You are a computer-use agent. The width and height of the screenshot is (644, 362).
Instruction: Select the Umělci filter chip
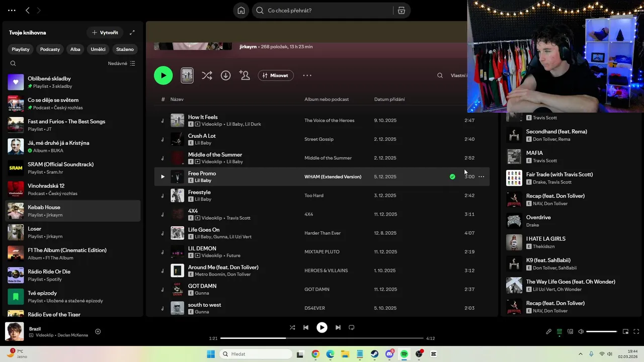click(98, 49)
